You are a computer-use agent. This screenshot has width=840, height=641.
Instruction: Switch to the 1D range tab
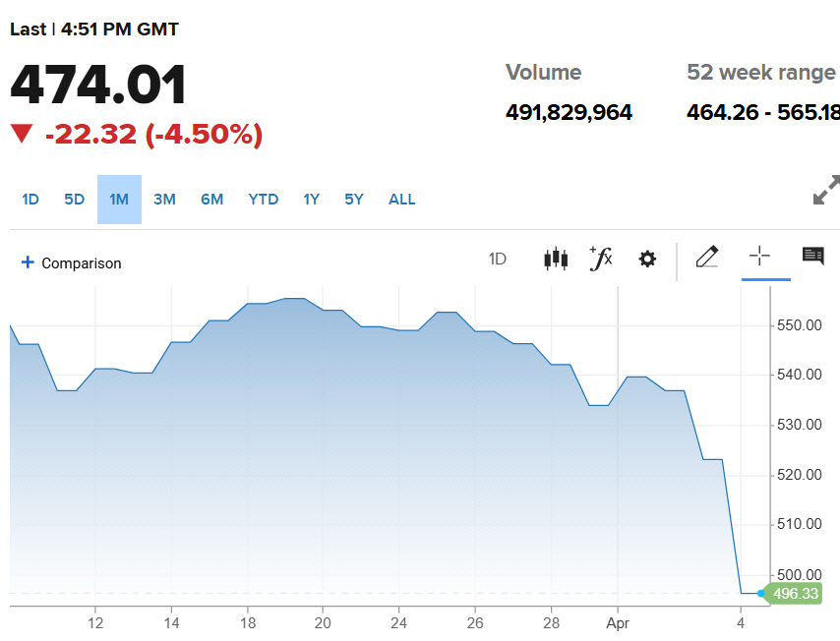point(30,200)
